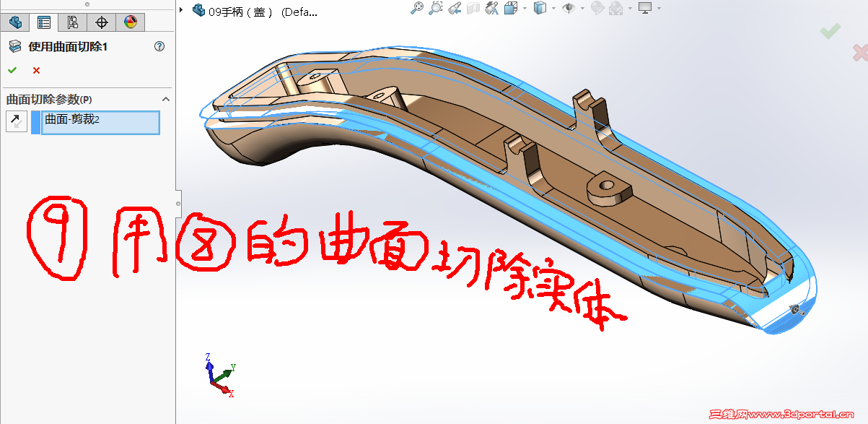This screenshot has height=424, width=868.
Task: Switch to the FeatureManager part tab
Action: point(15,22)
